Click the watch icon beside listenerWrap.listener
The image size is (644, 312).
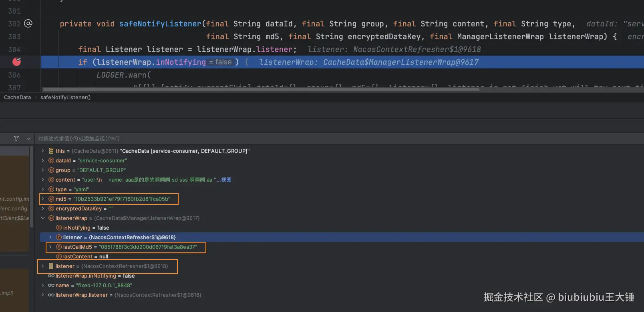tap(51, 295)
